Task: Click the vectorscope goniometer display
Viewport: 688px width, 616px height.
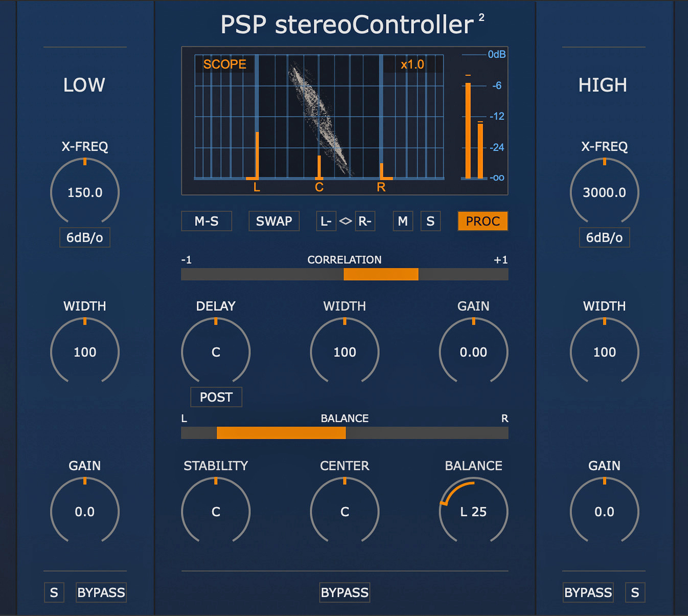Action: click(x=319, y=117)
